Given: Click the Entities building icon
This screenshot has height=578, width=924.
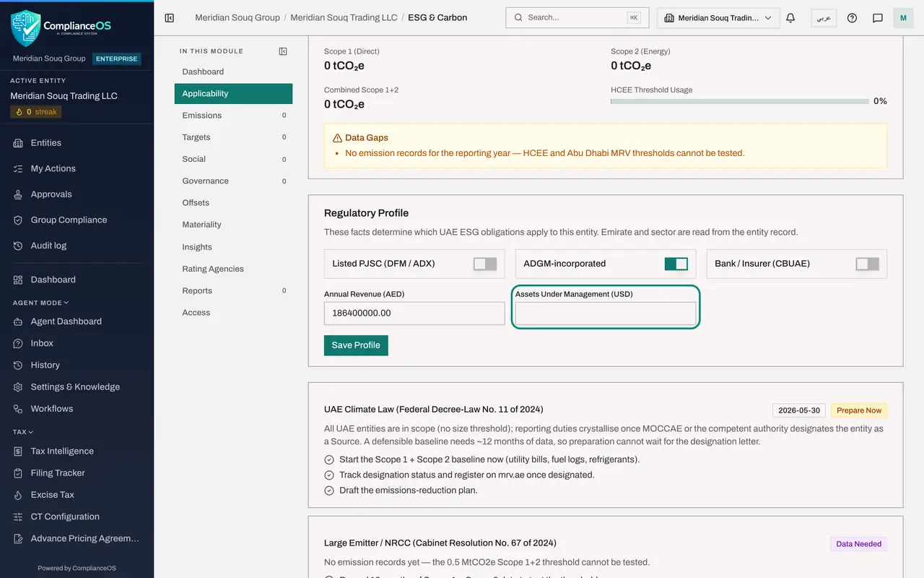Looking at the screenshot, I should click(18, 143).
